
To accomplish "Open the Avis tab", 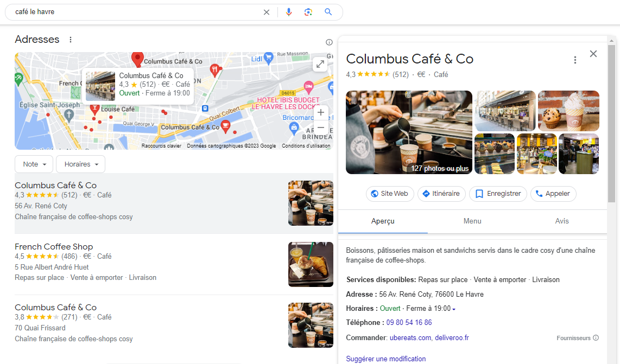I will [562, 221].
